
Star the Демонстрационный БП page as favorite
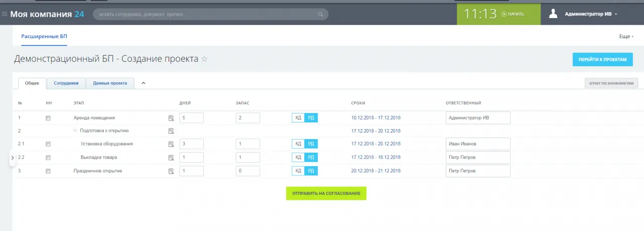[x=204, y=59]
